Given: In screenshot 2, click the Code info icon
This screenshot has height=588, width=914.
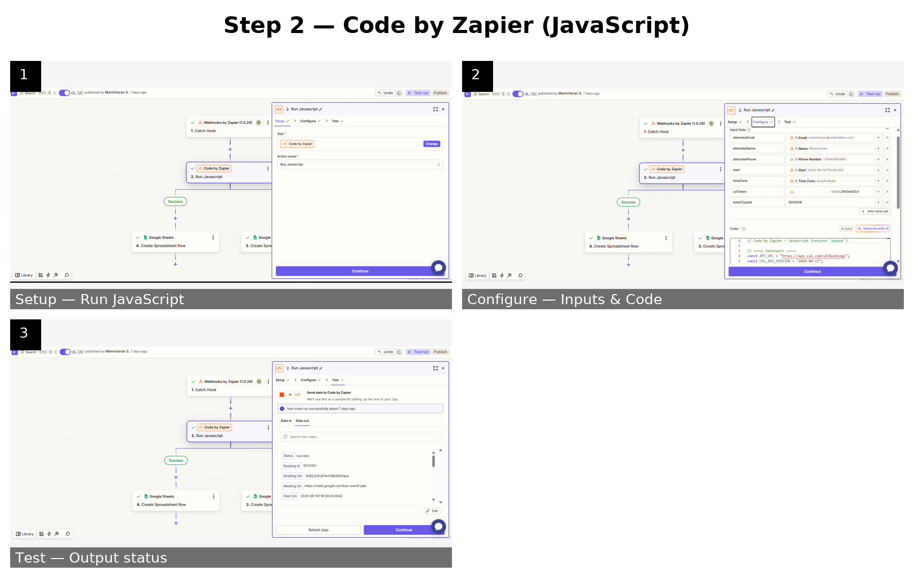Looking at the screenshot, I should coord(744,229).
